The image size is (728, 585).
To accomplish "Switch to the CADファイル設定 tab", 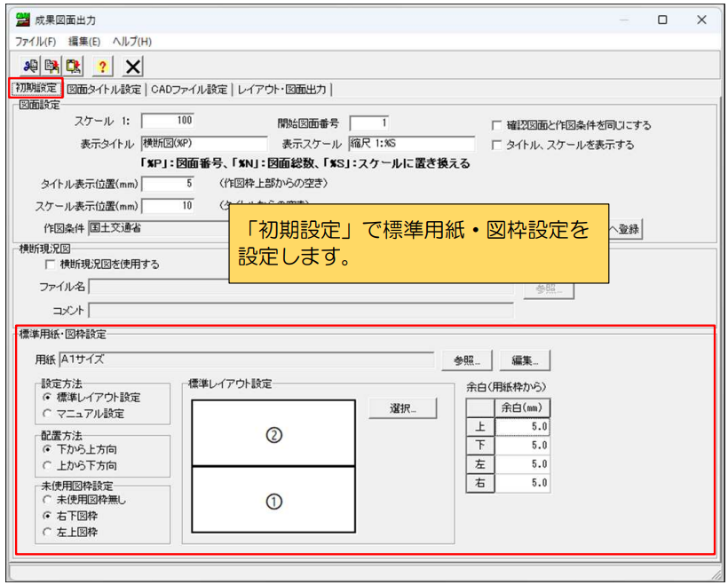I will [x=189, y=89].
